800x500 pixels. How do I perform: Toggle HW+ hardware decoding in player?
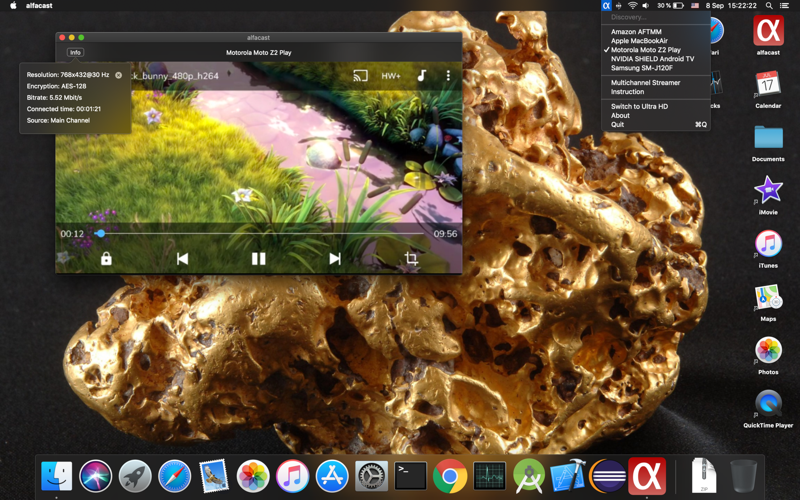pos(390,76)
